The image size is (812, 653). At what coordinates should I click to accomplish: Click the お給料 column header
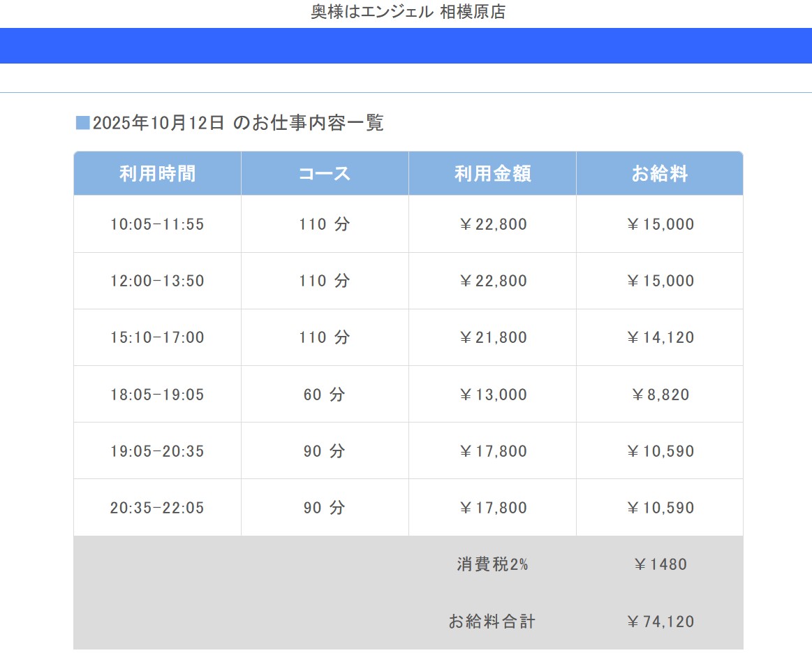point(660,174)
